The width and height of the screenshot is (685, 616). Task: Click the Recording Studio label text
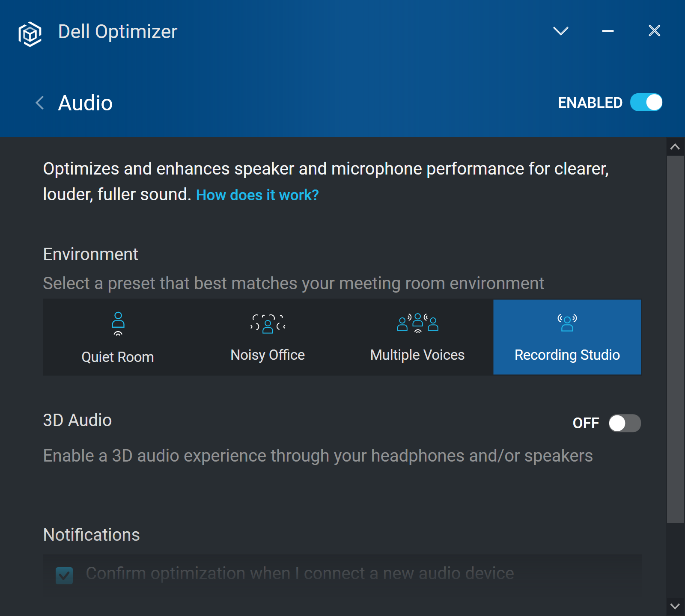coord(567,355)
